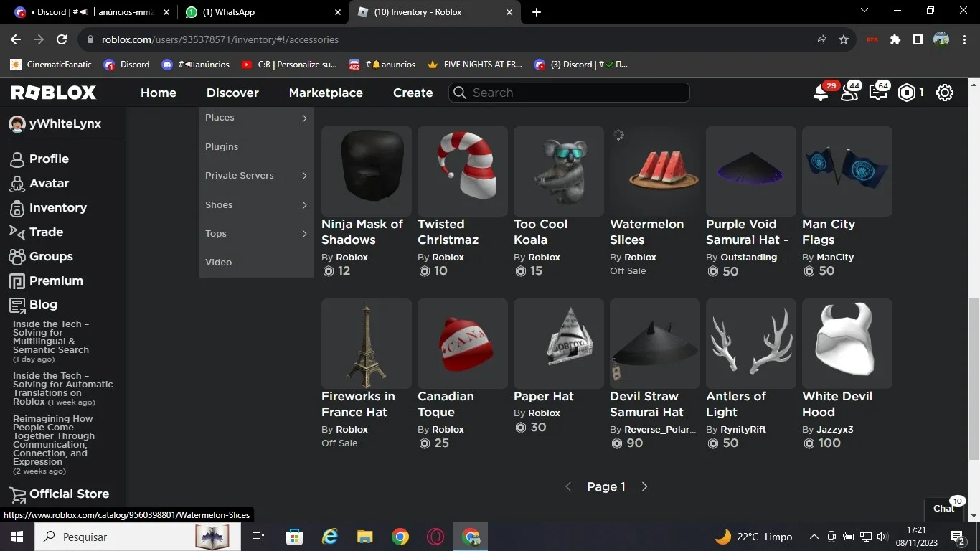Screen dimensions: 980x551
Task: Click the Groups icon in the sidebar
Action: pos(17,256)
